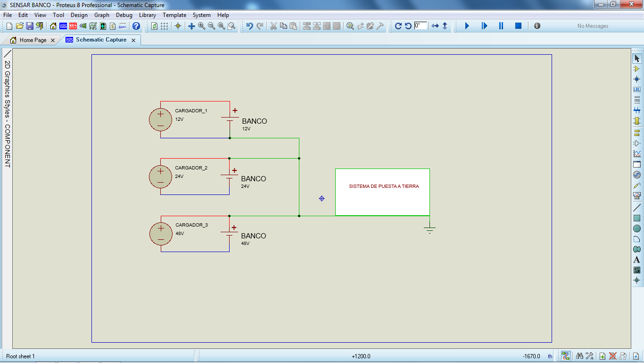Open the Template menu
The image size is (644, 363).
pyautogui.click(x=174, y=15)
